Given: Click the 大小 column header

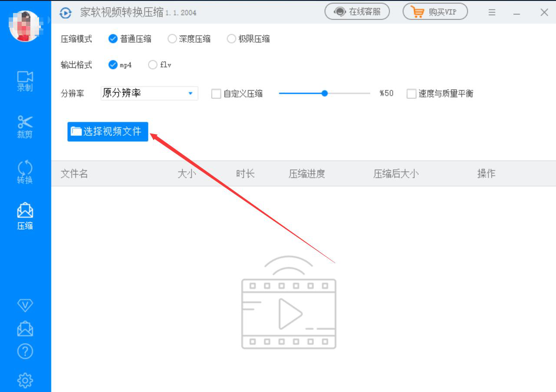Looking at the screenshot, I should pyautogui.click(x=187, y=174).
